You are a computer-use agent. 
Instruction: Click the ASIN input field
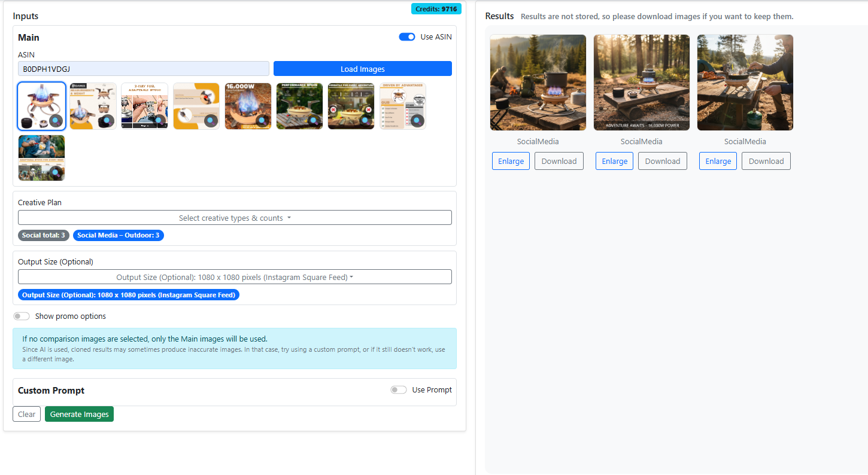[x=144, y=69]
